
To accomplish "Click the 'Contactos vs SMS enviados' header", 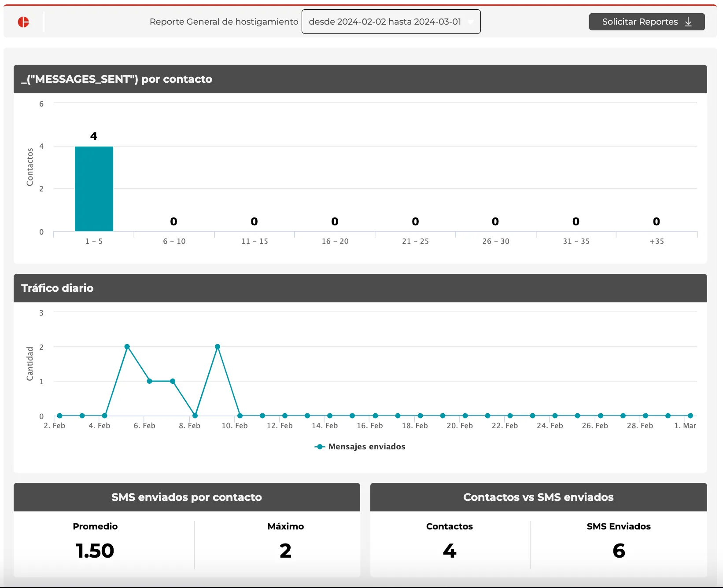I will [539, 497].
